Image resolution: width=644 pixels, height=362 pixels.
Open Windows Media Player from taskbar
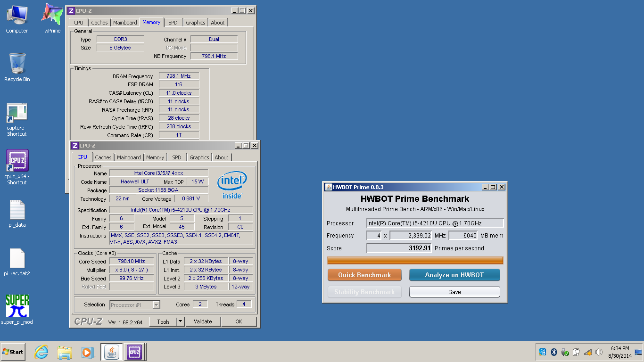point(87,352)
